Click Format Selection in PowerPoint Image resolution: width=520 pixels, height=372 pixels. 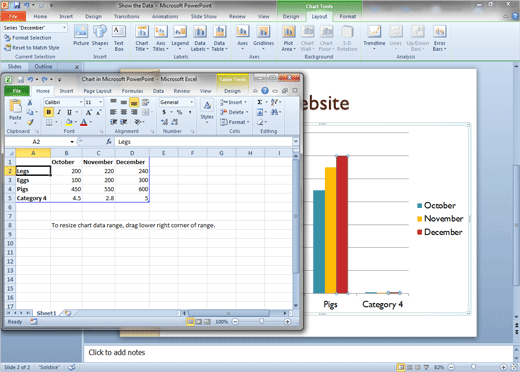[x=28, y=38]
